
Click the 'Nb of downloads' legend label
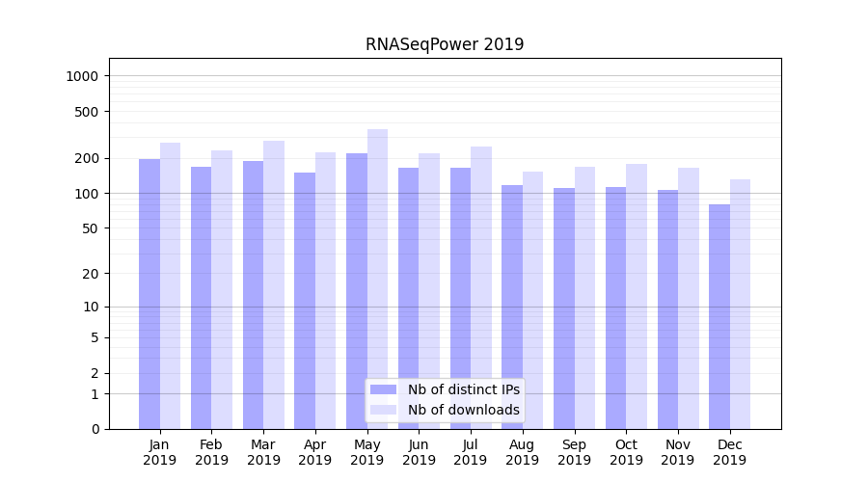[463, 410]
